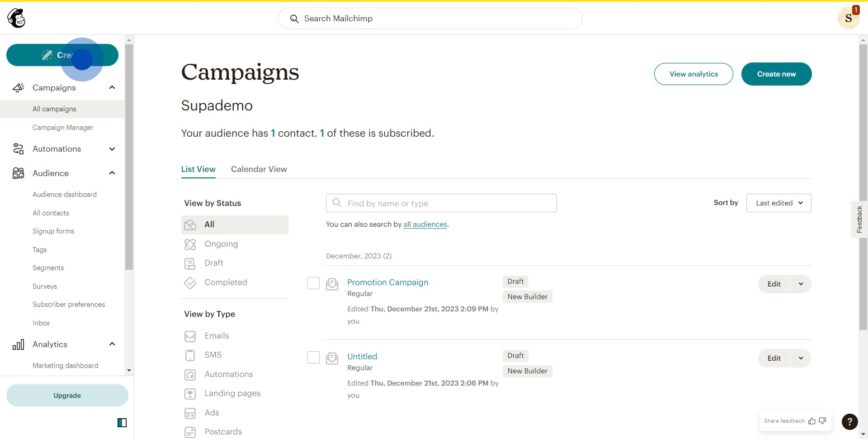Click the Create new button
Image resolution: width=868 pixels, height=439 pixels.
pos(776,74)
